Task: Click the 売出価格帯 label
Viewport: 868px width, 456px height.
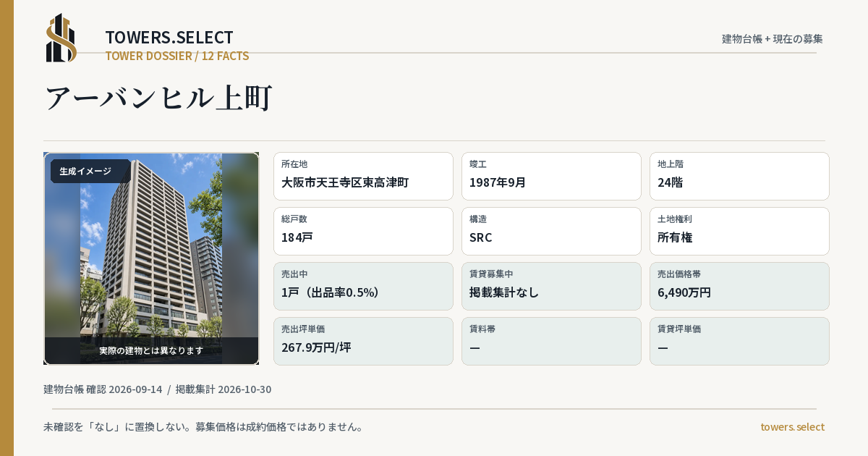Action: point(679,274)
